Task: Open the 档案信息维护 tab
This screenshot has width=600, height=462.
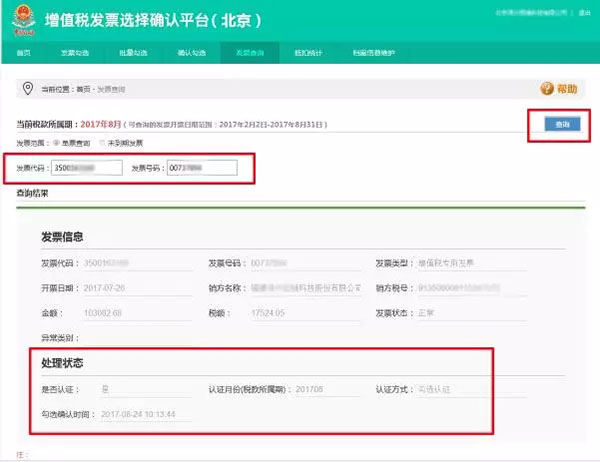Action: (373, 51)
